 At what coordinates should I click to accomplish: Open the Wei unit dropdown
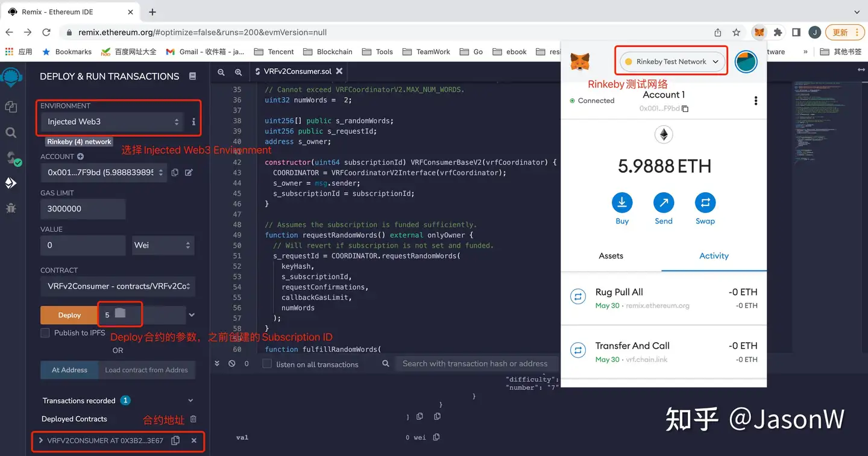(x=163, y=245)
